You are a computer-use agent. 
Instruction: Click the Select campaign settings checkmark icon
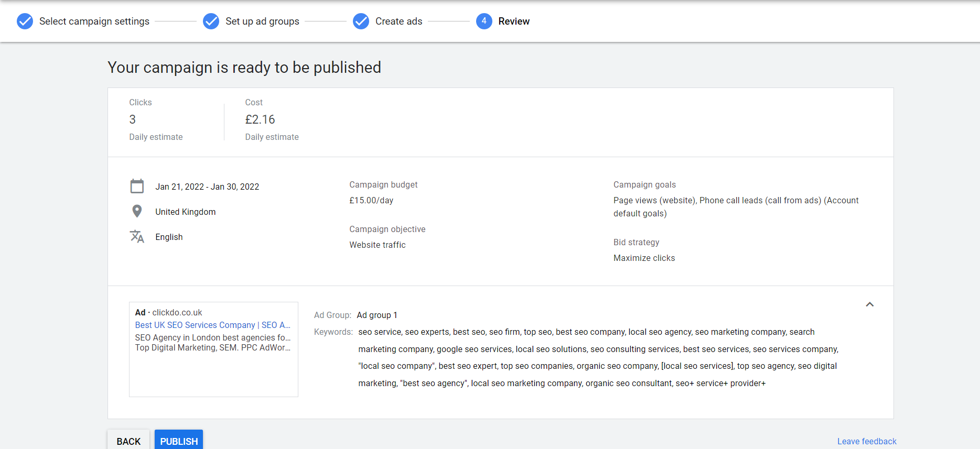click(25, 21)
